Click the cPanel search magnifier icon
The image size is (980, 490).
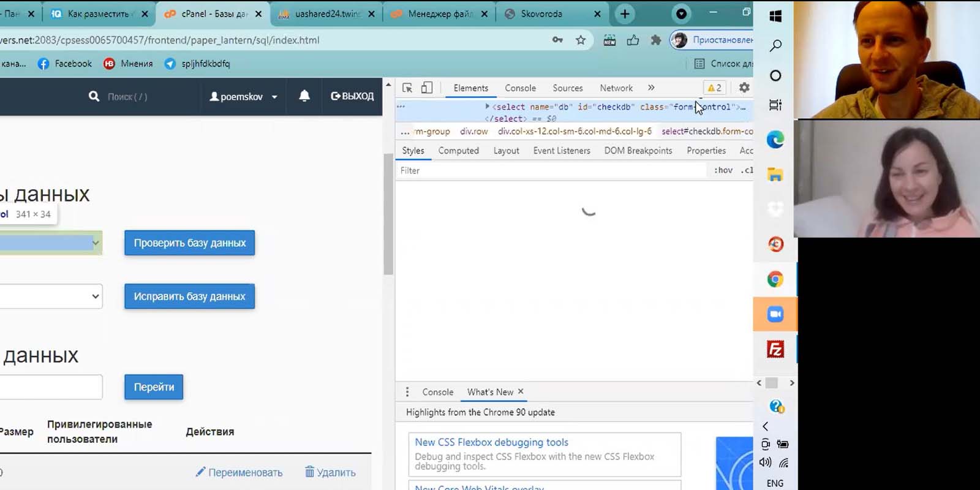[x=94, y=96]
